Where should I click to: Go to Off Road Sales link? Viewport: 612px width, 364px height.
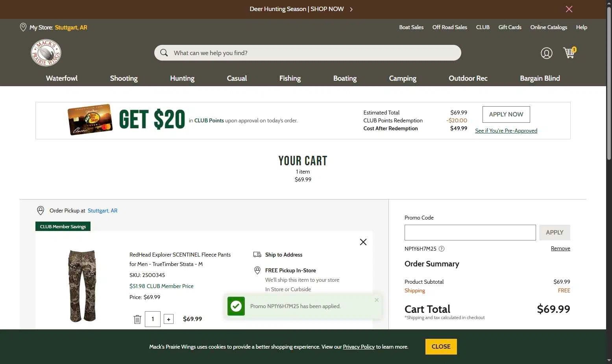pos(450,27)
